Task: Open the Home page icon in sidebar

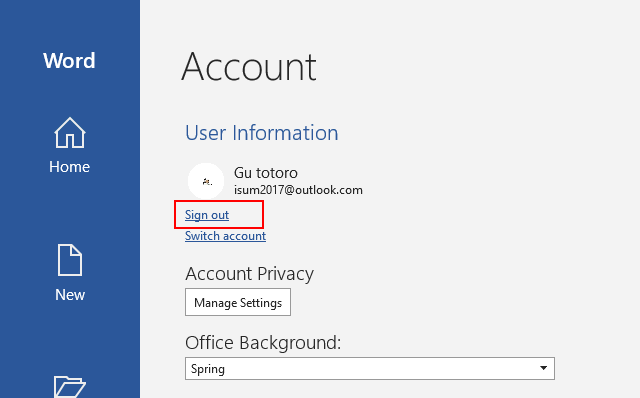Action: [x=70, y=133]
